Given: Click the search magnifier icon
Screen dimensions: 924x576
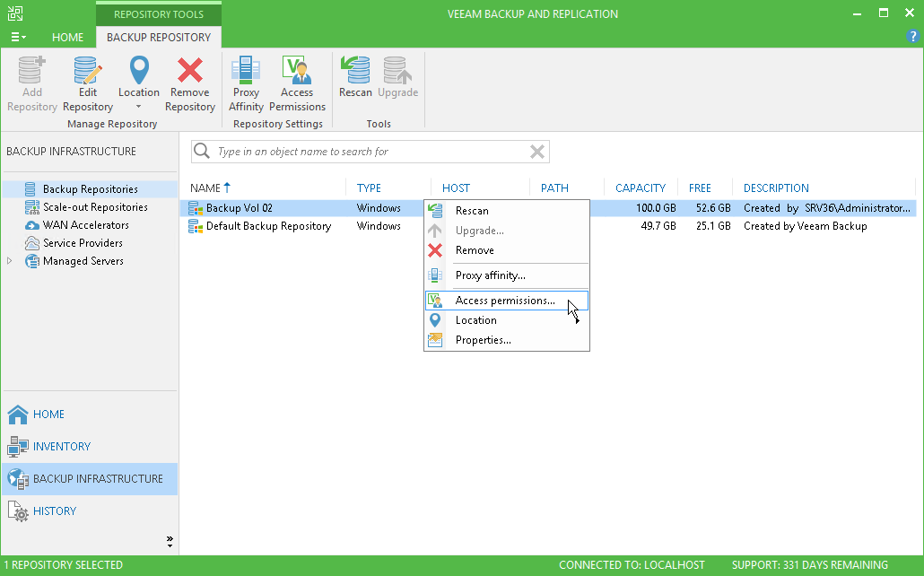Looking at the screenshot, I should (202, 151).
